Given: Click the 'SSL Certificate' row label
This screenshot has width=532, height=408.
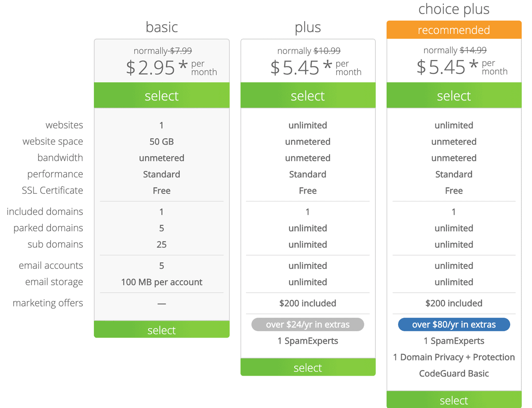Looking at the screenshot, I should [52, 190].
